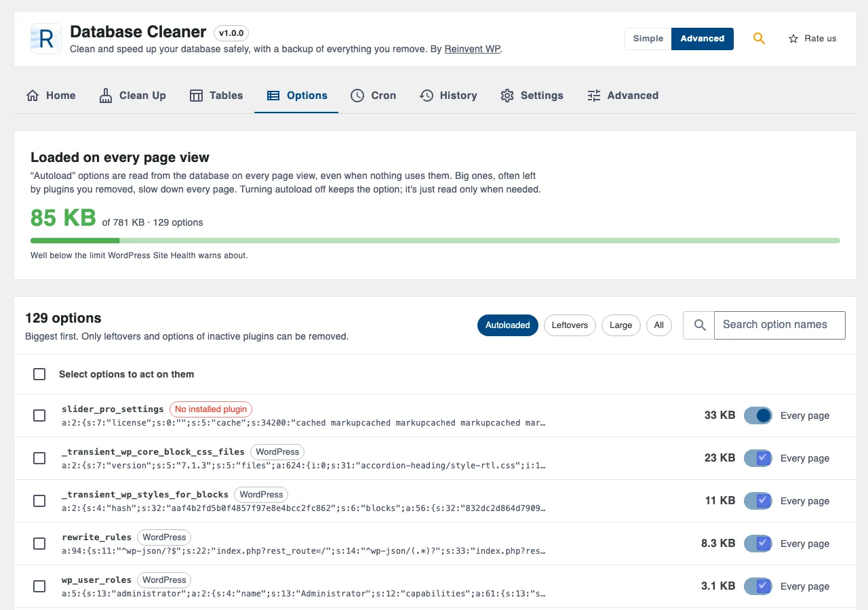Click the WordPress badge beside rewrite_rules

[164, 537]
